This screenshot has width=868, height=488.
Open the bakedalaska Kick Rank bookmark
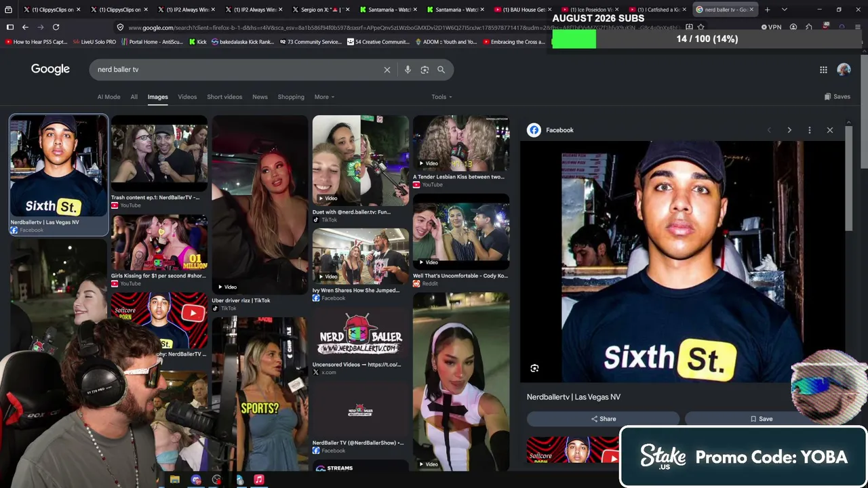(x=242, y=42)
